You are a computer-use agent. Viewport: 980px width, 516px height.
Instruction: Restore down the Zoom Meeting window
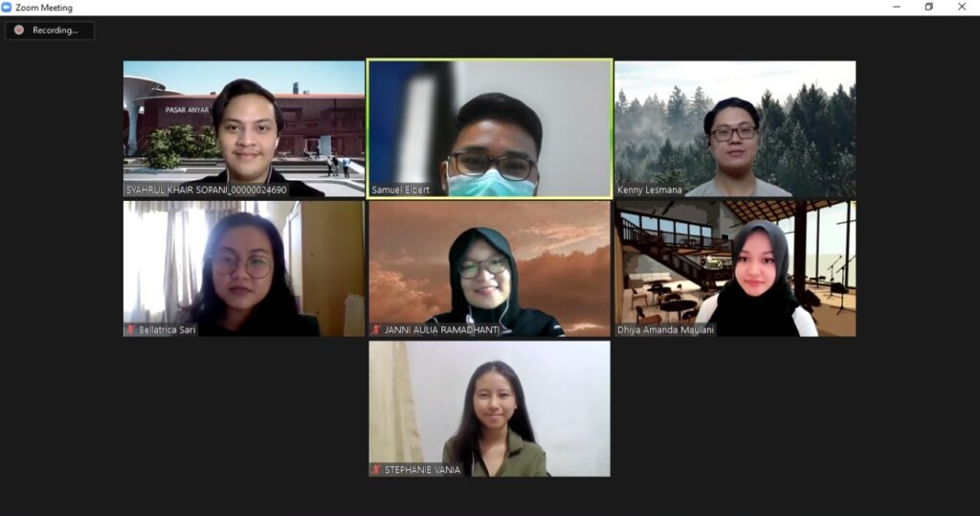(x=928, y=7)
